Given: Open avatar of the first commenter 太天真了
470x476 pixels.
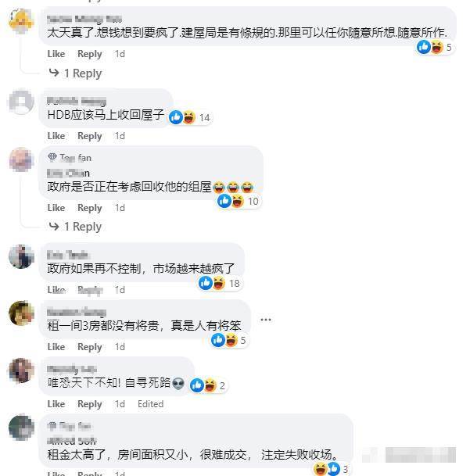Looking at the screenshot, I should pyautogui.click(x=21, y=20).
